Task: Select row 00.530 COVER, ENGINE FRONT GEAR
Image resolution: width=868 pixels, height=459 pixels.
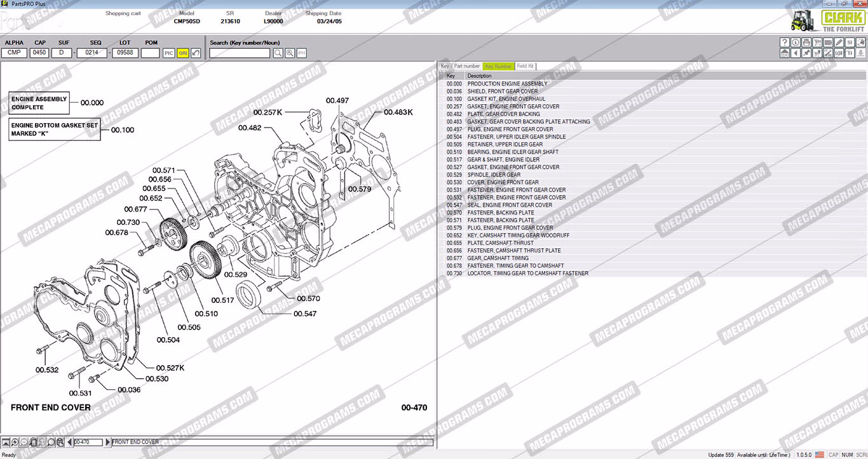Action: [x=653, y=182]
